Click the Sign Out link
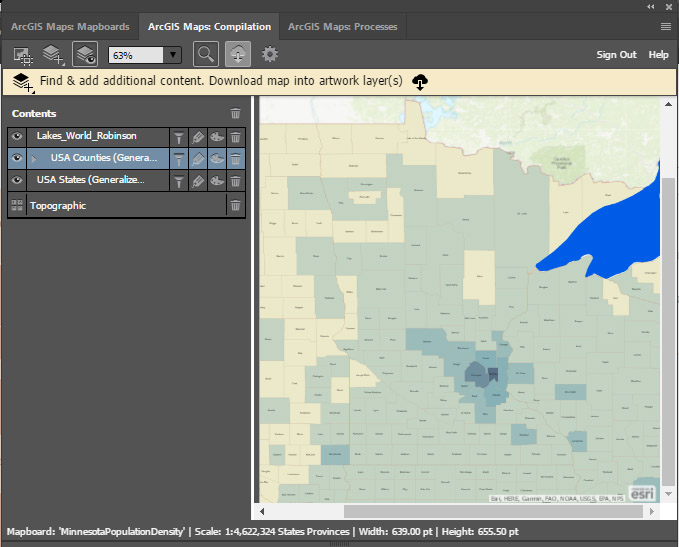This screenshot has width=679, height=547. pos(616,55)
